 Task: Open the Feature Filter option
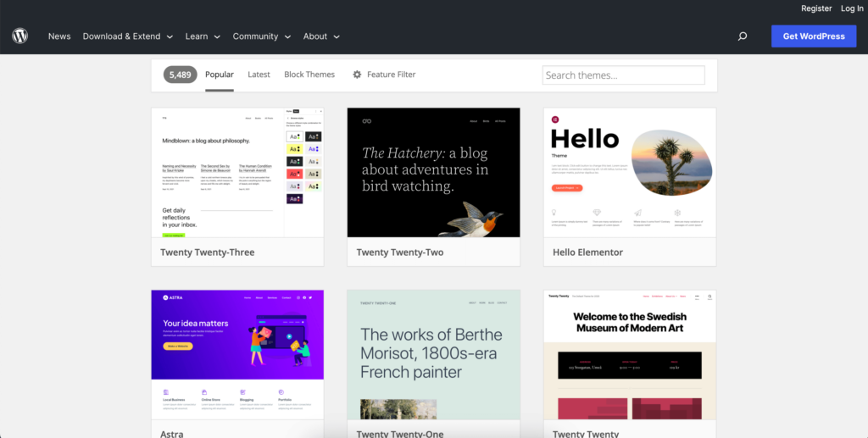[x=384, y=75]
